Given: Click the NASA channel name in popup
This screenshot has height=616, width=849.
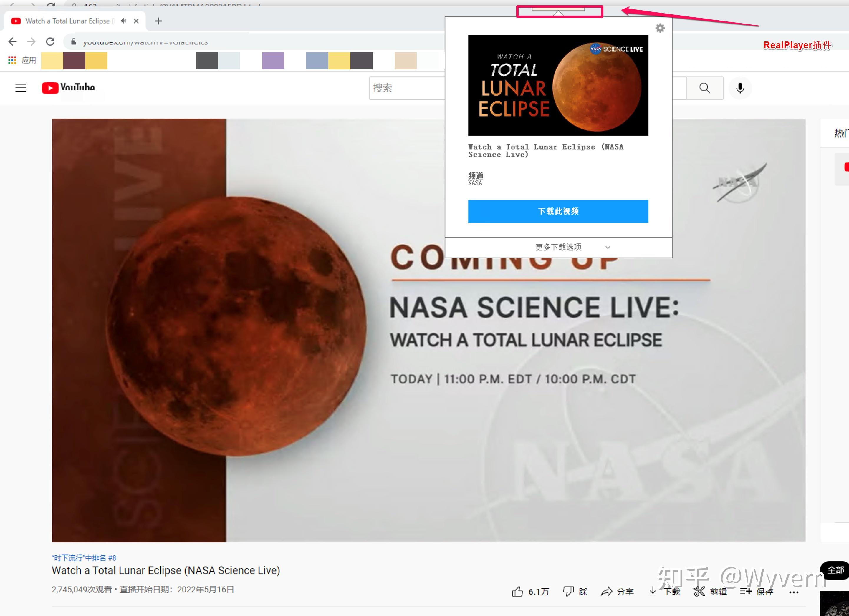Looking at the screenshot, I should click(x=475, y=183).
